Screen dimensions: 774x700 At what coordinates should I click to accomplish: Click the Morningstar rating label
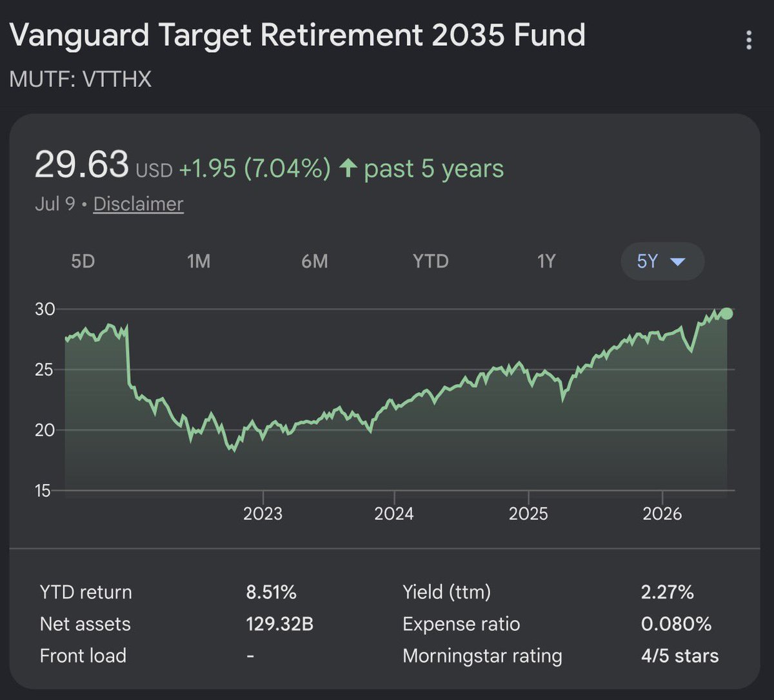pos(482,656)
